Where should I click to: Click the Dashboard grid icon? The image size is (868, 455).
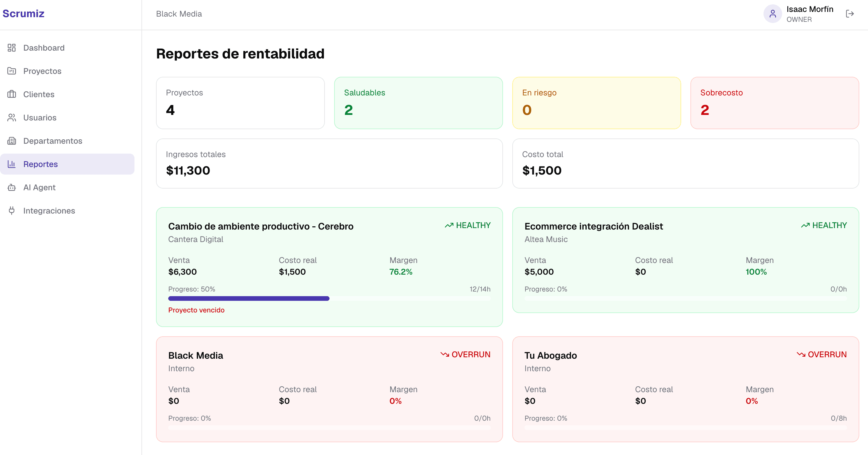pos(12,48)
